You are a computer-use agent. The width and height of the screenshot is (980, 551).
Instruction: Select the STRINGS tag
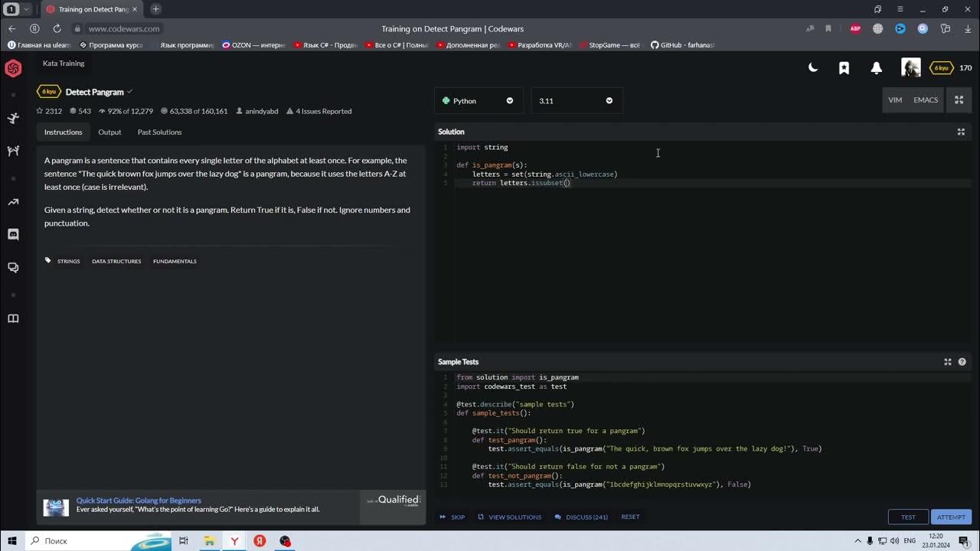click(x=68, y=262)
